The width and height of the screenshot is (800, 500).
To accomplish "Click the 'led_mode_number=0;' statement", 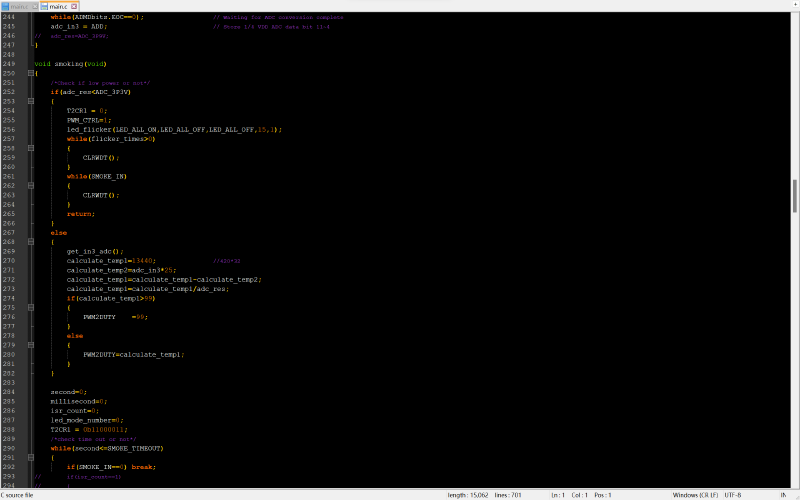I will (x=87, y=420).
